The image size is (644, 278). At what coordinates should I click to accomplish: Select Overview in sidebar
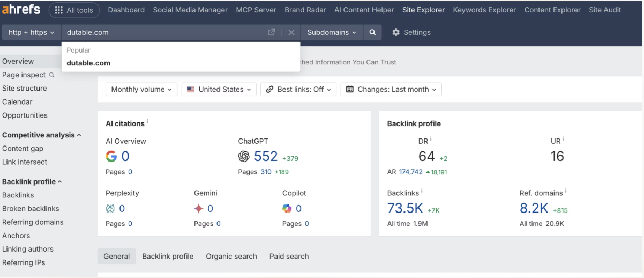[18, 61]
